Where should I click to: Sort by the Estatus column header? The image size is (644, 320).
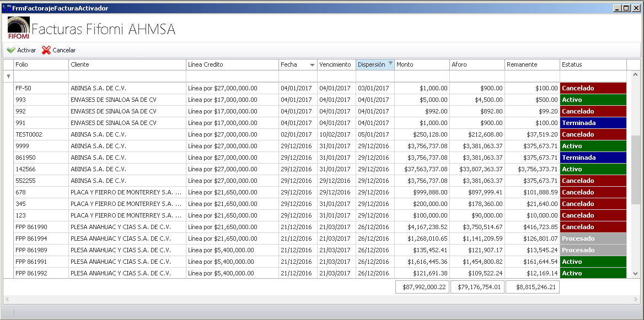pyautogui.click(x=593, y=64)
